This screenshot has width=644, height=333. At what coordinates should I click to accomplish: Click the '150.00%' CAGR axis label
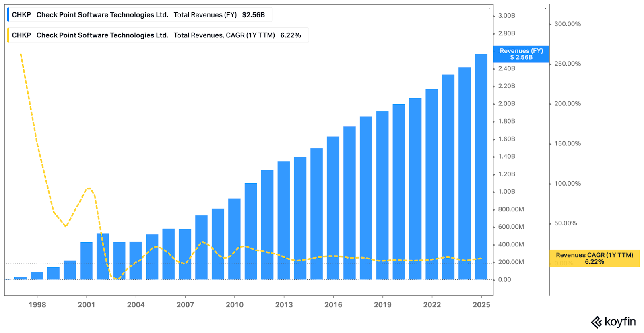(568, 144)
